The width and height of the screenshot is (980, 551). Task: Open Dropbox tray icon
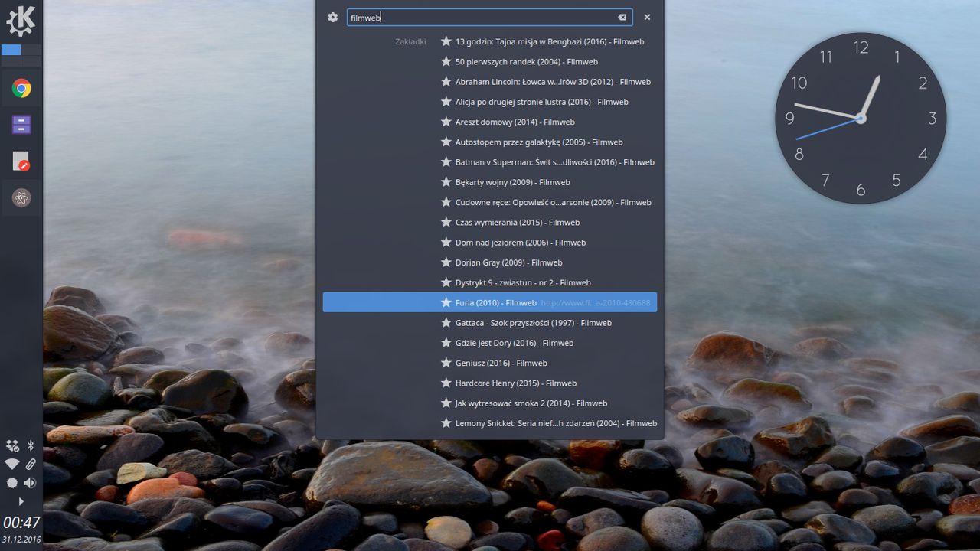coord(11,445)
